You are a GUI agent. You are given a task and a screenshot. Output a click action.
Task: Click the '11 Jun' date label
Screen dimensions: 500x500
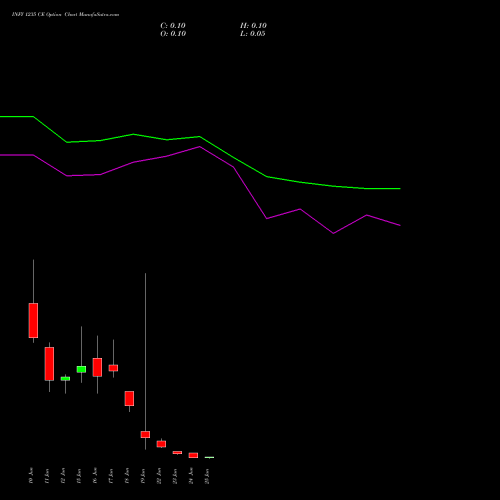tap(47, 476)
